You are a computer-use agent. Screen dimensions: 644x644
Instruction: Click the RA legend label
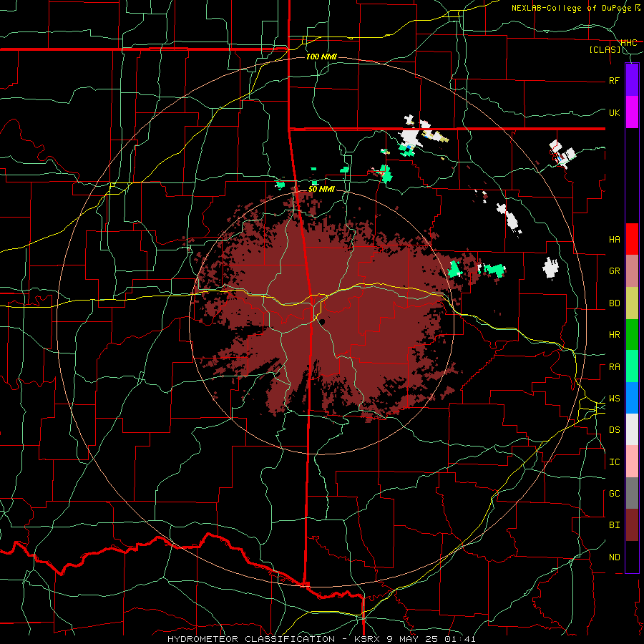(614, 367)
